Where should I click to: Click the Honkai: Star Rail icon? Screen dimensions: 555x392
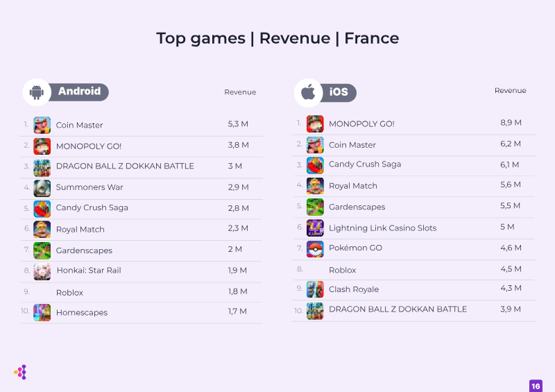coord(42,271)
